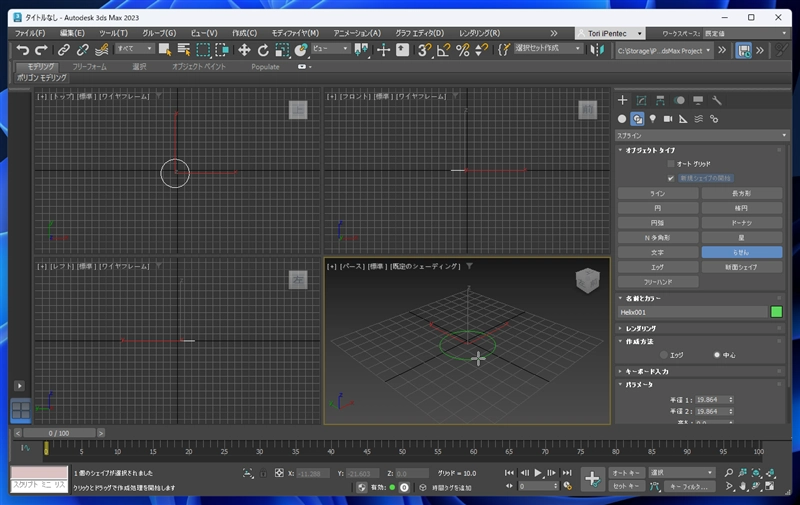This screenshot has height=505, width=800.
Task: Toggle the Spinner Snap icon
Action: 481,49
